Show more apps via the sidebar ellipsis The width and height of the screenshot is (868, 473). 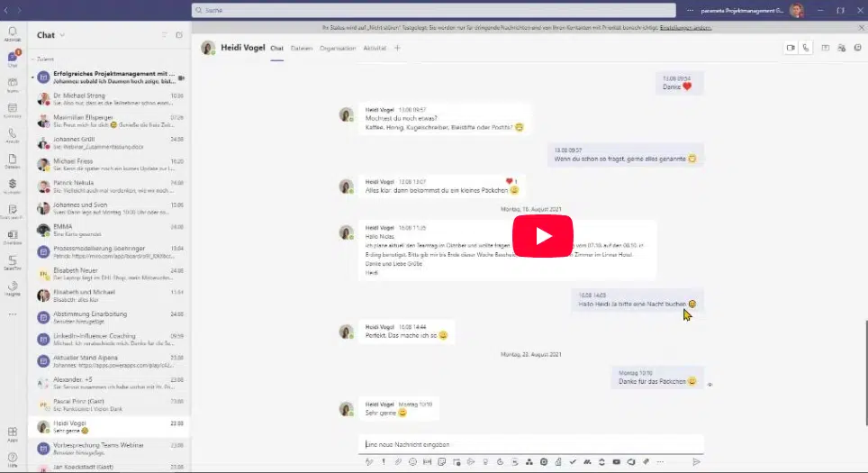pos(13,314)
